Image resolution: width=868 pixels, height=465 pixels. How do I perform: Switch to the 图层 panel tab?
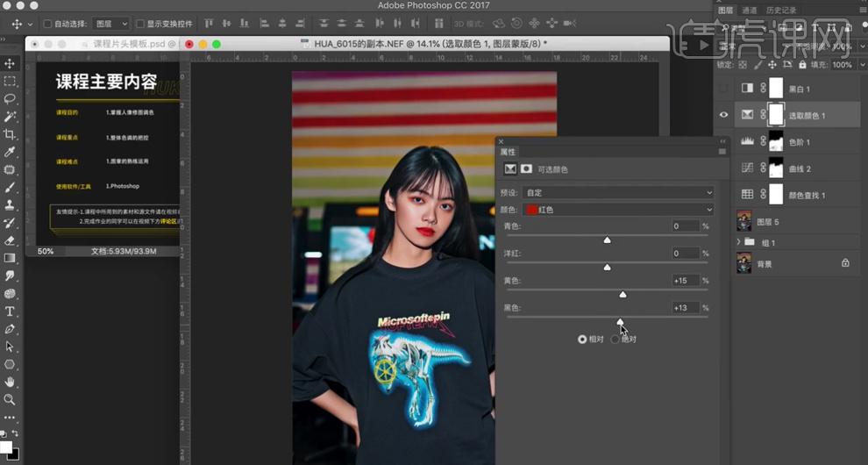point(725,10)
